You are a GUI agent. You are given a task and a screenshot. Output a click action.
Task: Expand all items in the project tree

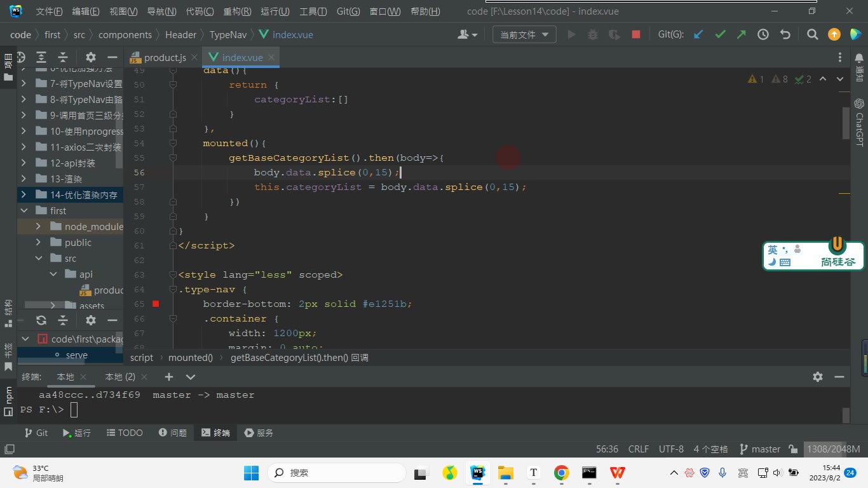point(41,57)
